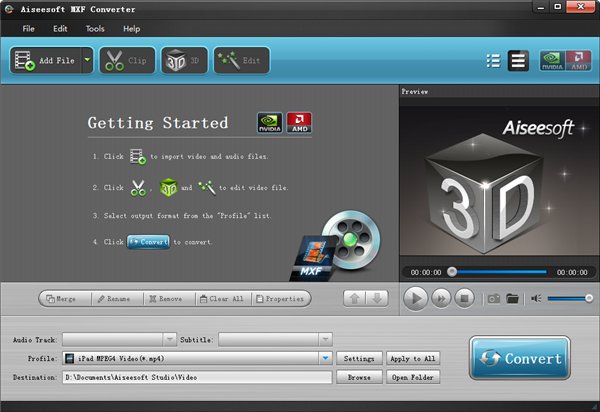This screenshot has width=600, height=412.
Task: Click the Settings button
Action: tap(359, 358)
